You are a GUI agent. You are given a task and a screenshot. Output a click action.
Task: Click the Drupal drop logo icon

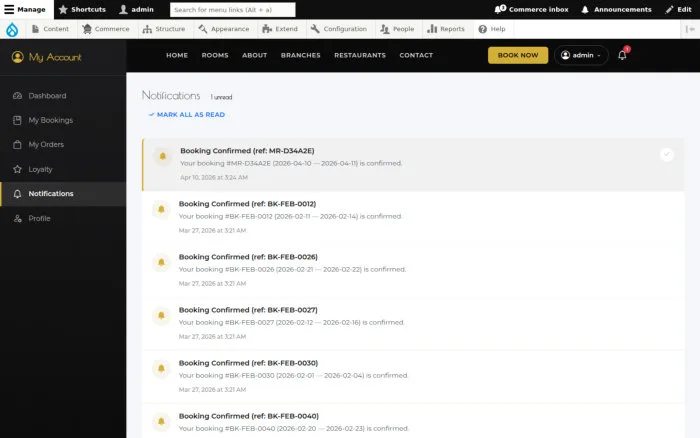12,29
